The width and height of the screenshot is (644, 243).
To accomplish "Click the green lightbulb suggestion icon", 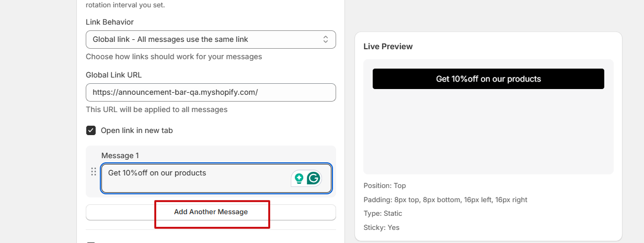I will 299,178.
